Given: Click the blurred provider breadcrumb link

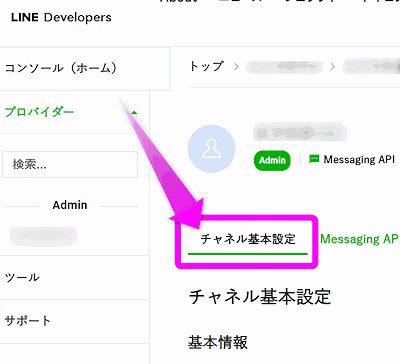Looking at the screenshot, I should (x=284, y=67).
